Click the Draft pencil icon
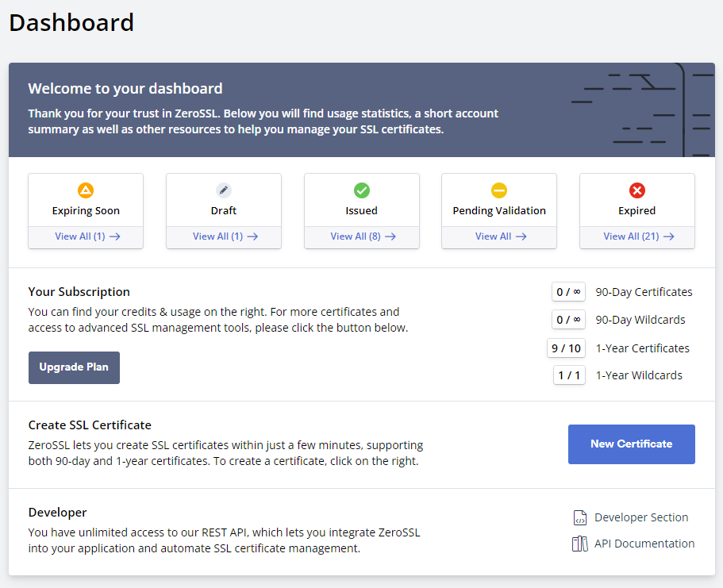Viewport: 723px width, 588px height. 224,190
